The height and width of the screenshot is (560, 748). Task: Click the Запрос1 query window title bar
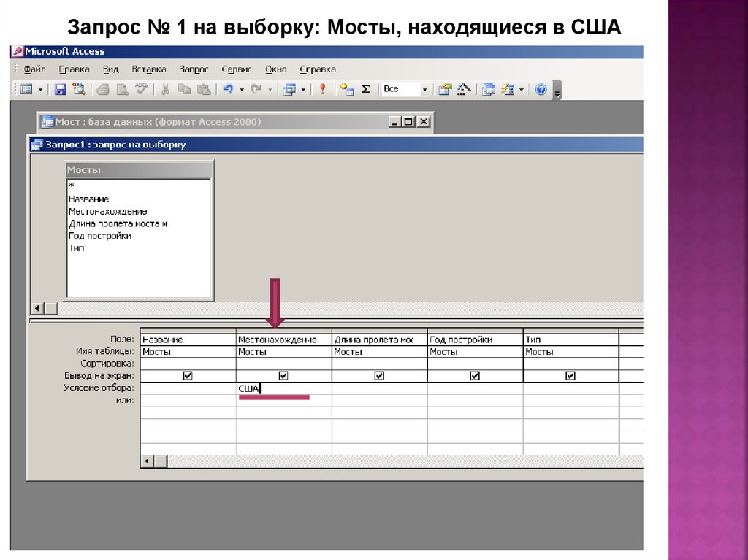point(336,145)
